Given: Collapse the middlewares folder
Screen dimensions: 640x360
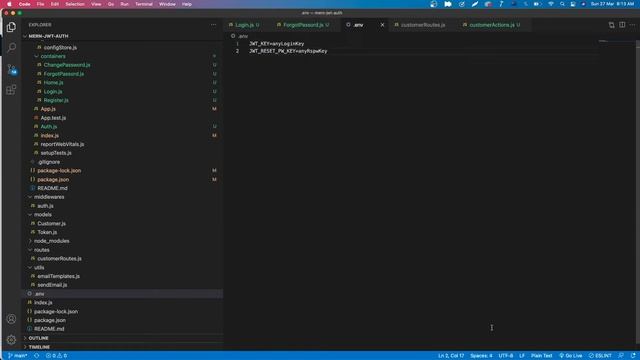Looking at the screenshot, I should pos(49,197).
